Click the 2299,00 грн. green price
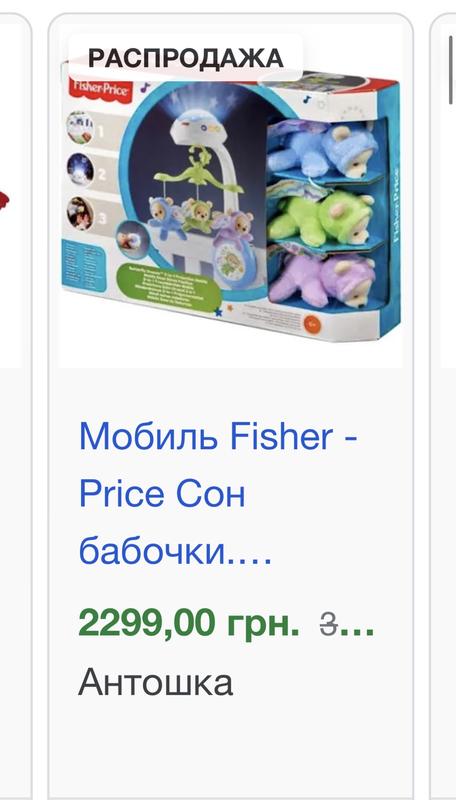 click(189, 623)
